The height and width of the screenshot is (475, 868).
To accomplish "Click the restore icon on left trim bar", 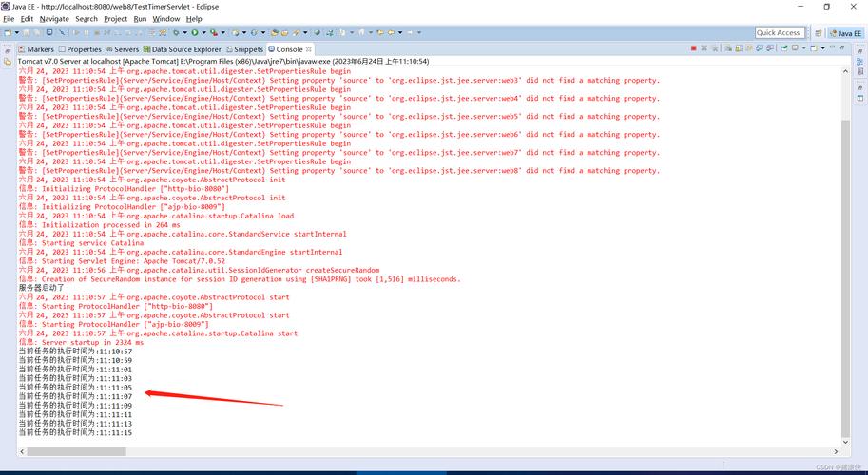I will (x=8, y=49).
